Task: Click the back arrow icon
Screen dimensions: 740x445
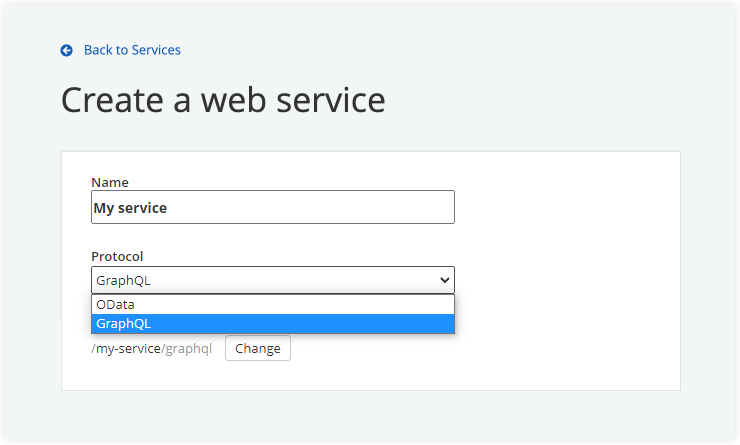Action: (67, 50)
